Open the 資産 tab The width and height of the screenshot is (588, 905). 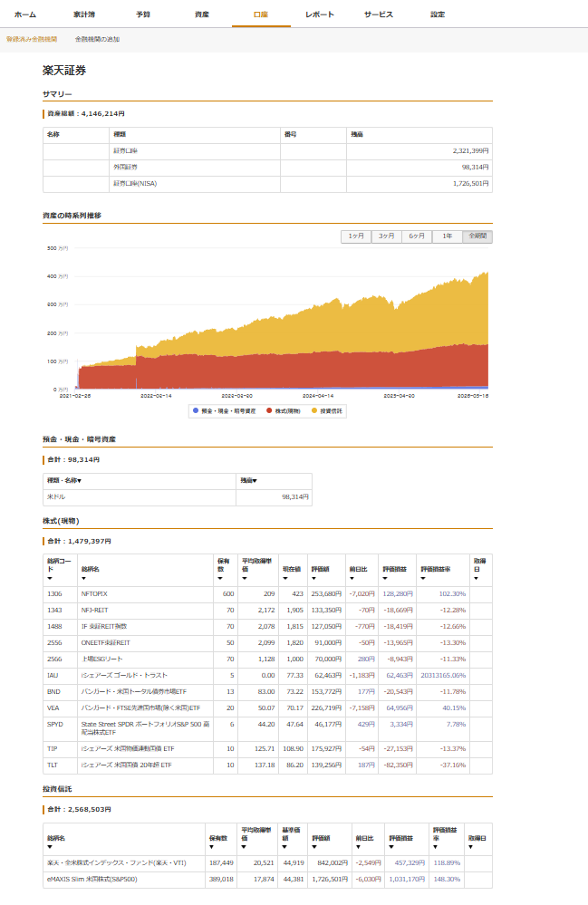[202, 14]
